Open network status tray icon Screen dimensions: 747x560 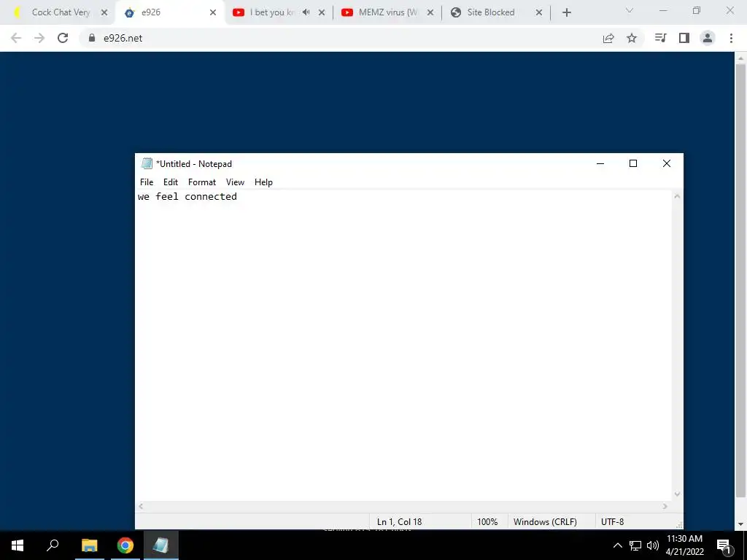[635, 545]
